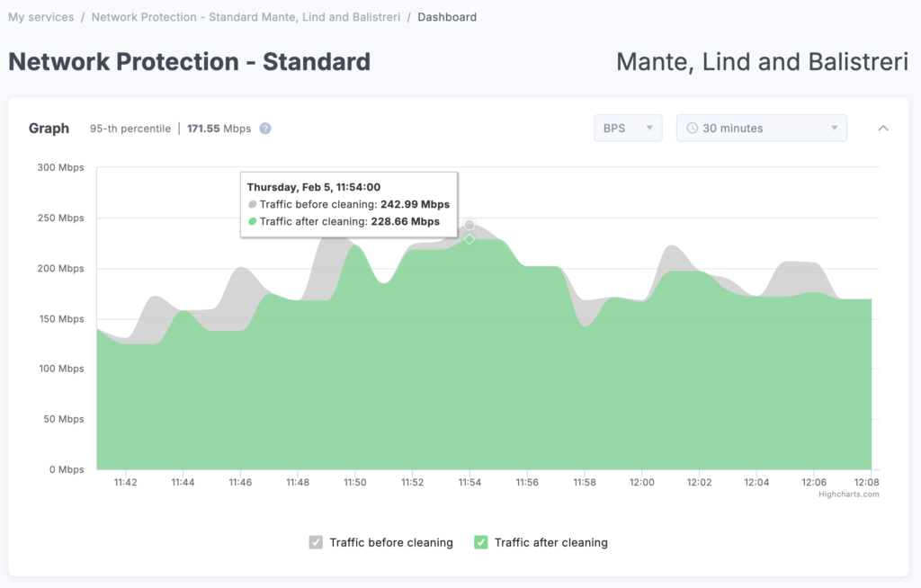This screenshot has height=588, width=921.
Task: Click the green diamond marker on the chart
Action: pos(469,239)
